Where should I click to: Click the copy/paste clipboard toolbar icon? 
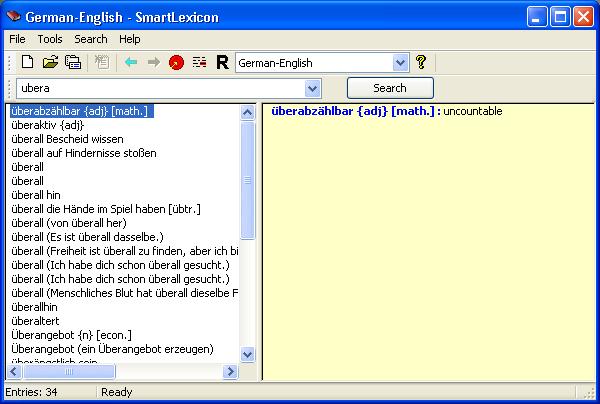[73, 62]
